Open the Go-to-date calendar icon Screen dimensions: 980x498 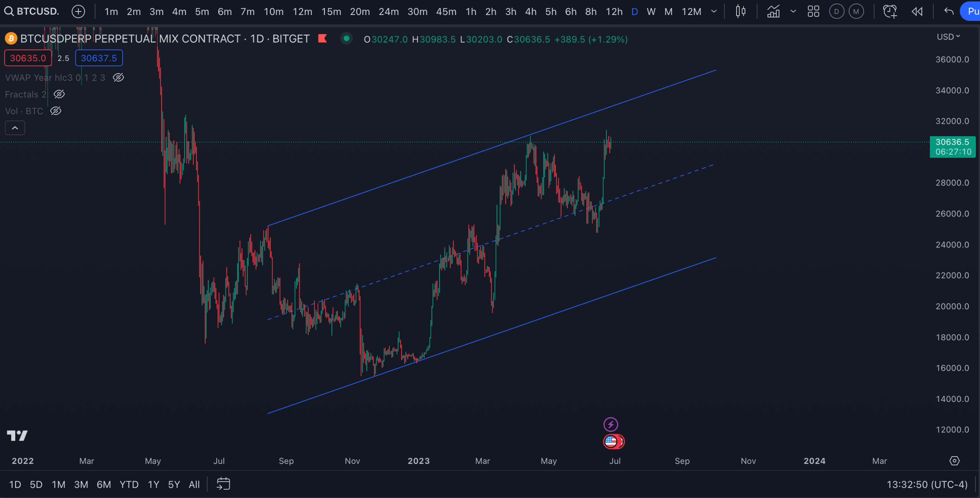pos(223,484)
